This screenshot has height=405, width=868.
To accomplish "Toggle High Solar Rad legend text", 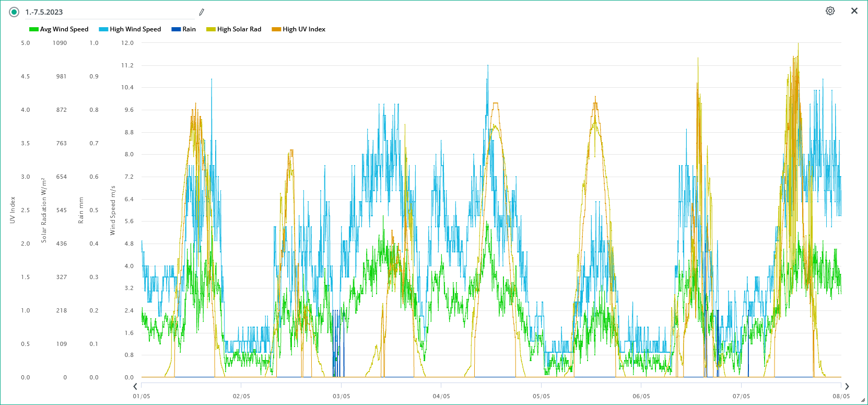I will tap(239, 29).
